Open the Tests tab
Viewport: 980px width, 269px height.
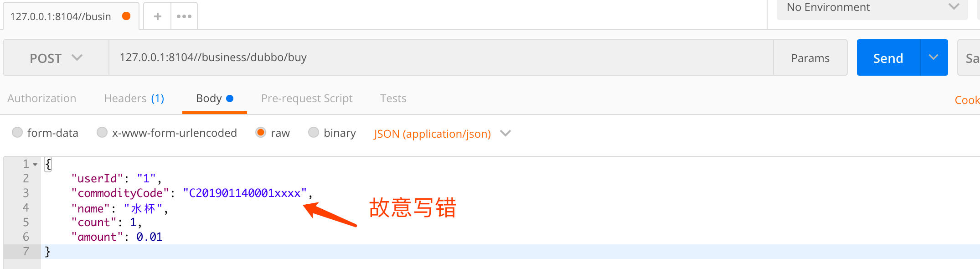[393, 98]
